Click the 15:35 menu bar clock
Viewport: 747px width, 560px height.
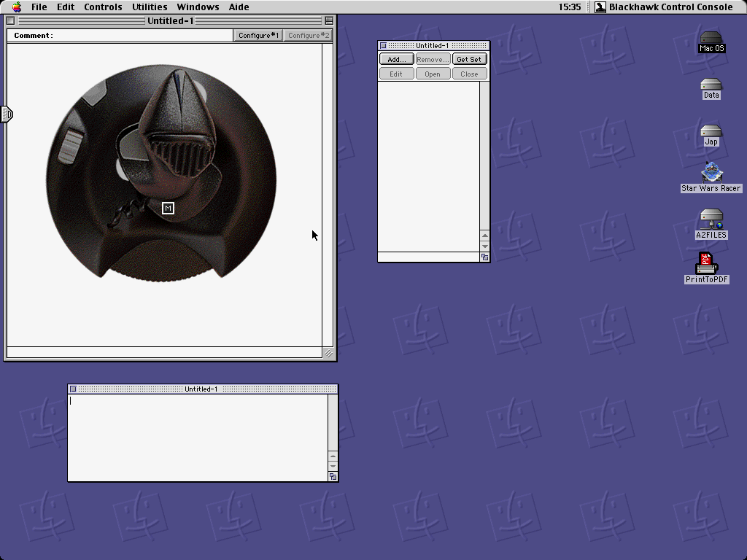point(570,7)
